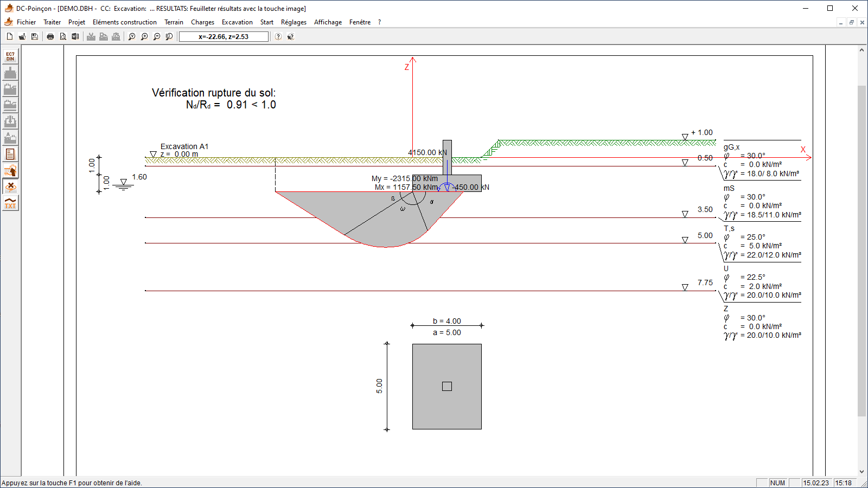Screen dimensions: 868x488
Task: Click the third greyed building toolbar icon
Action: point(116,36)
